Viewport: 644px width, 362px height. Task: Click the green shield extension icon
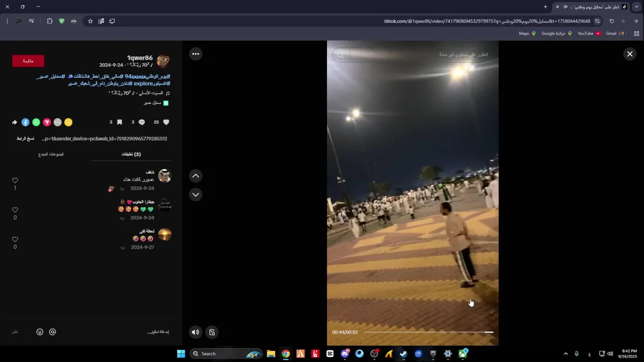point(61,21)
